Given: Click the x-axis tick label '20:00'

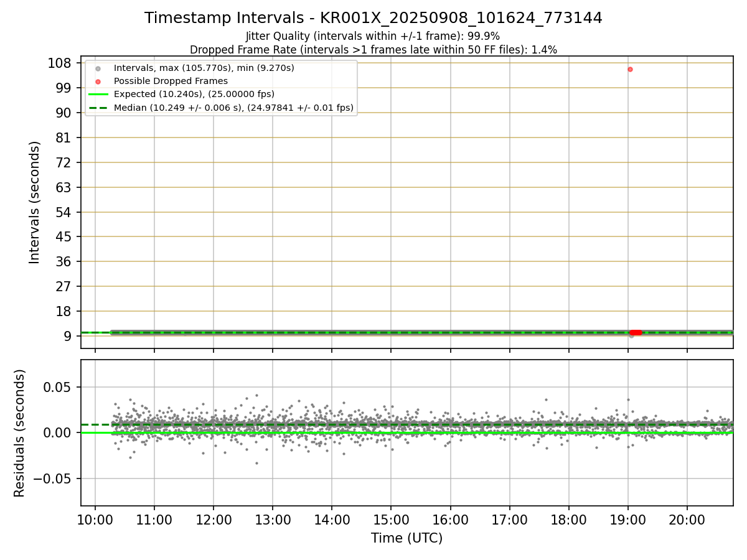Looking at the screenshot, I should [687, 520].
